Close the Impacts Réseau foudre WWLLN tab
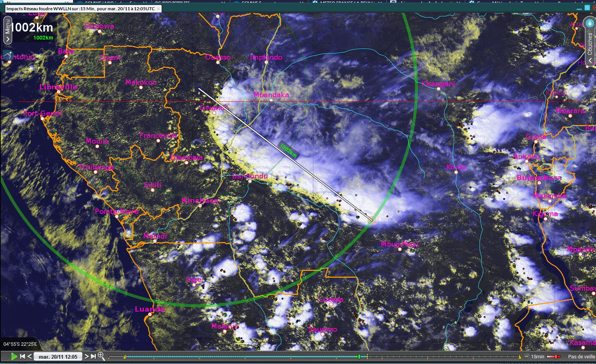The width and height of the screenshot is (596, 364). click(x=159, y=8)
